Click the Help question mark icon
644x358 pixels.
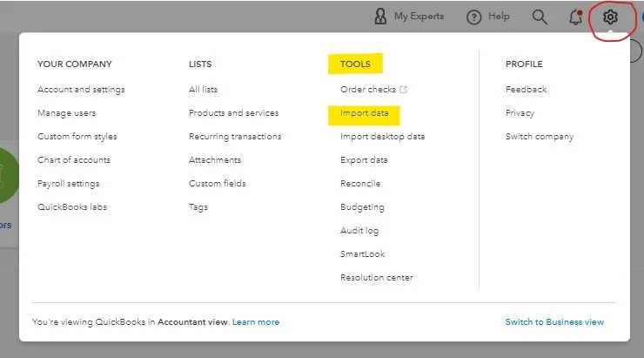(x=474, y=17)
